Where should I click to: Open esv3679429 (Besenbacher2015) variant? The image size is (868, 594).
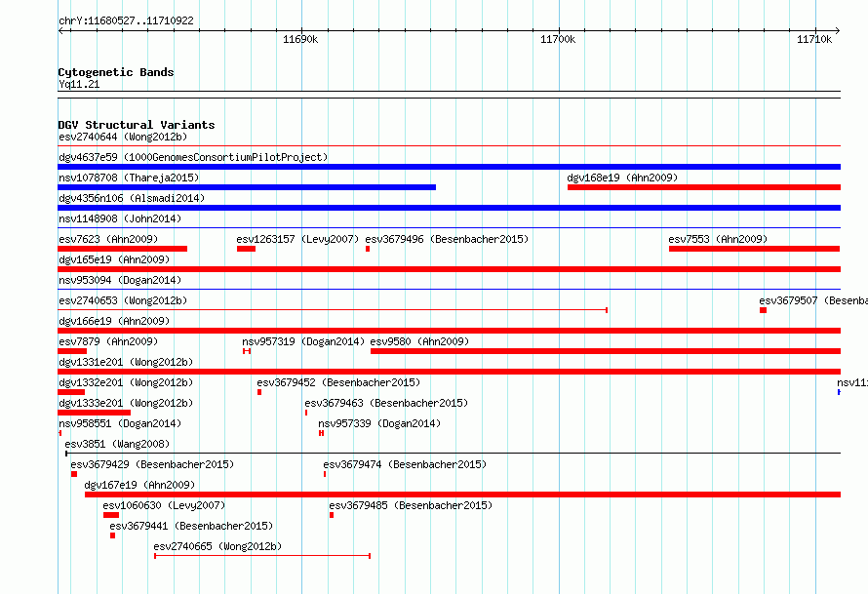(x=152, y=464)
